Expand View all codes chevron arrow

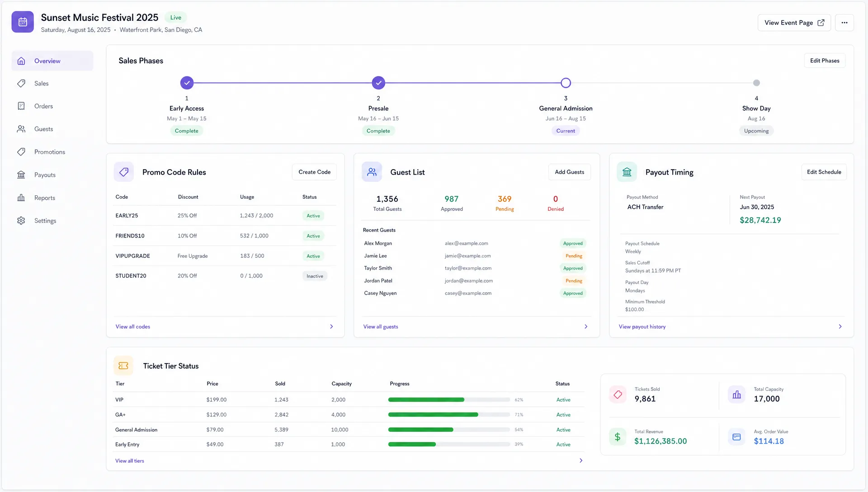click(331, 327)
